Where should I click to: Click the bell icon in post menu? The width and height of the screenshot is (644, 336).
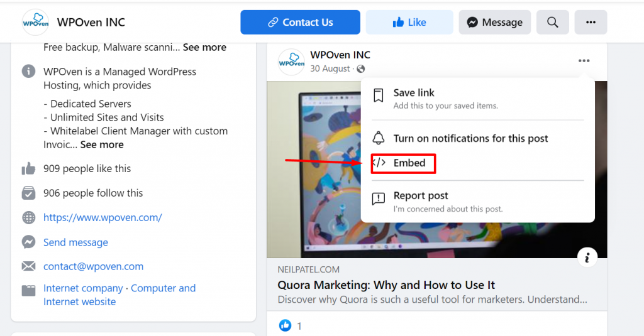pos(378,138)
